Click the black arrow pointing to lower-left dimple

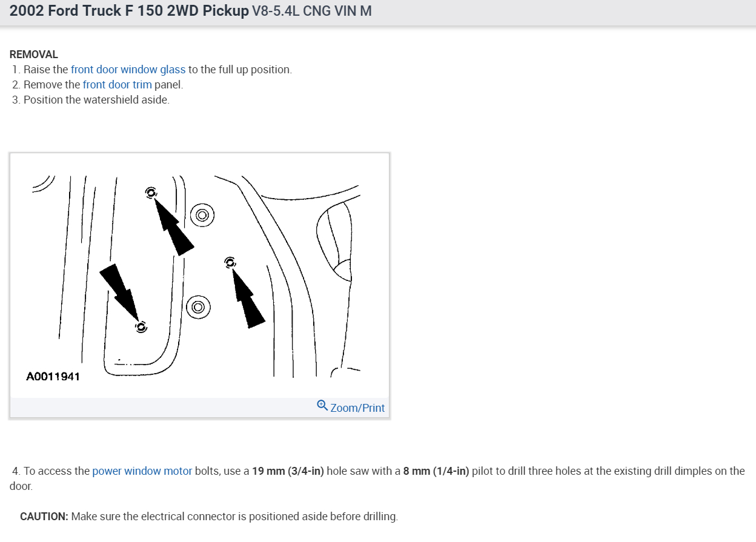(120, 291)
